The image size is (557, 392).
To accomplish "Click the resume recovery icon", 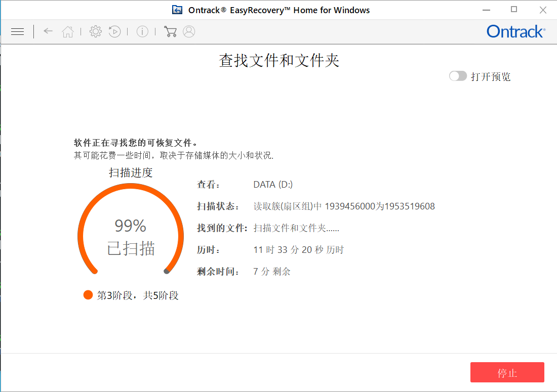I will [x=114, y=31].
